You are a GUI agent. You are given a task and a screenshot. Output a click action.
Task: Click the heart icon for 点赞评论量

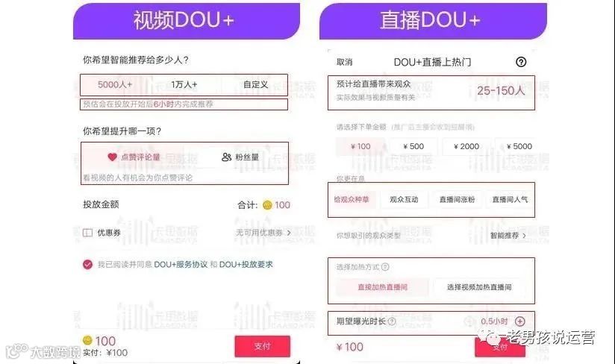[x=112, y=157]
